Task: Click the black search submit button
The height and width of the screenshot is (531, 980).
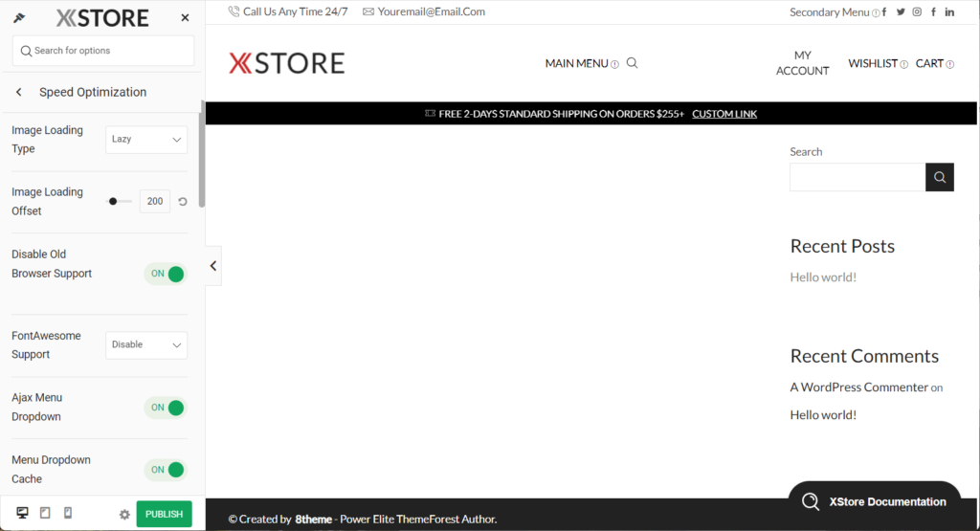Action: tap(940, 177)
